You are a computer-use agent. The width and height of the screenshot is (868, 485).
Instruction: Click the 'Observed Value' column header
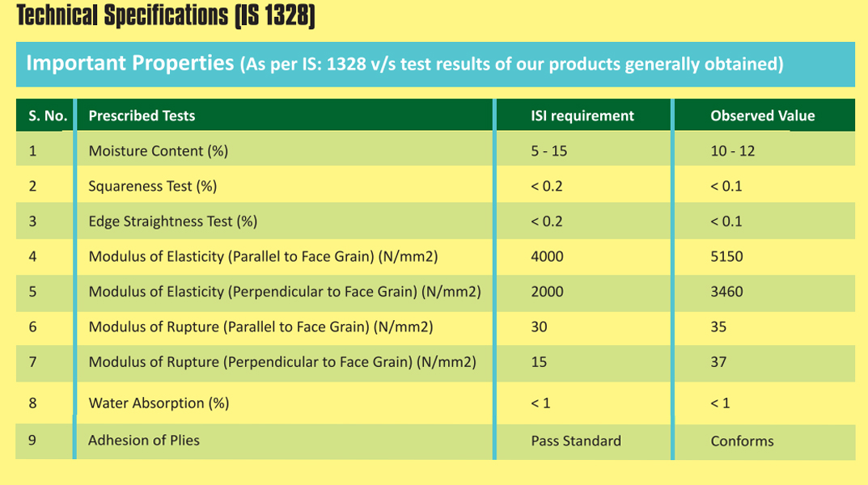(763, 116)
